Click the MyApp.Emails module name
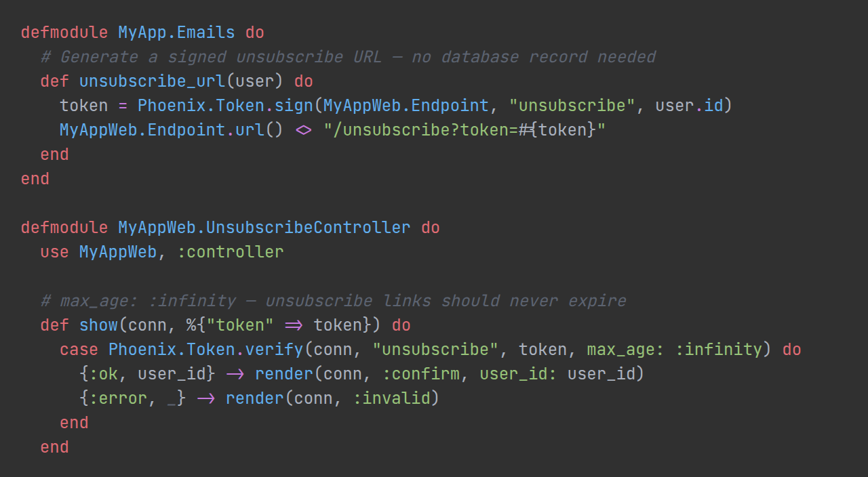Screen dimensions: 868x477 (176, 33)
